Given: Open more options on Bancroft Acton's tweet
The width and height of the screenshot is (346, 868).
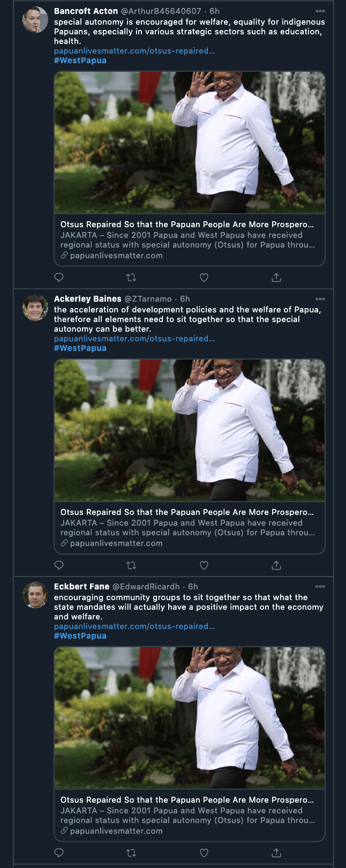Looking at the screenshot, I should (320, 11).
